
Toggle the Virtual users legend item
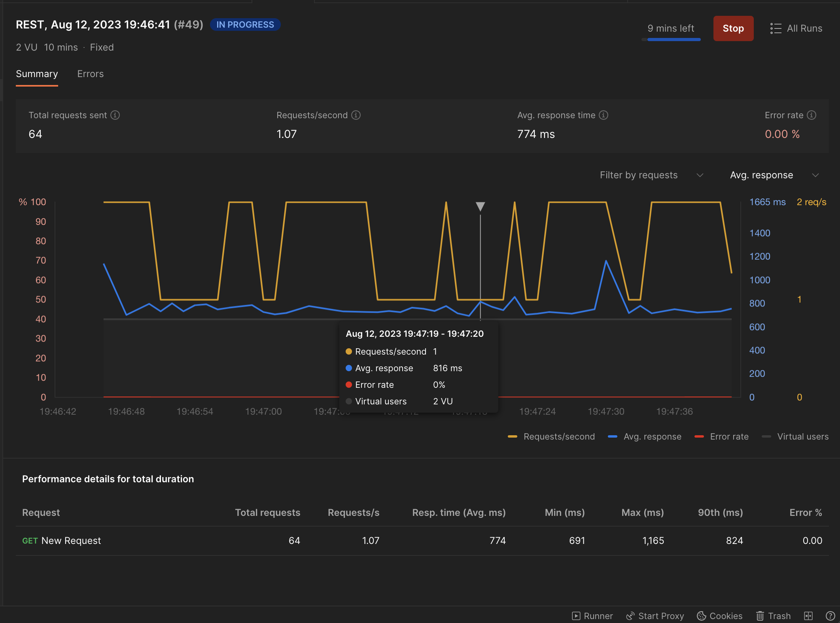(x=795, y=436)
